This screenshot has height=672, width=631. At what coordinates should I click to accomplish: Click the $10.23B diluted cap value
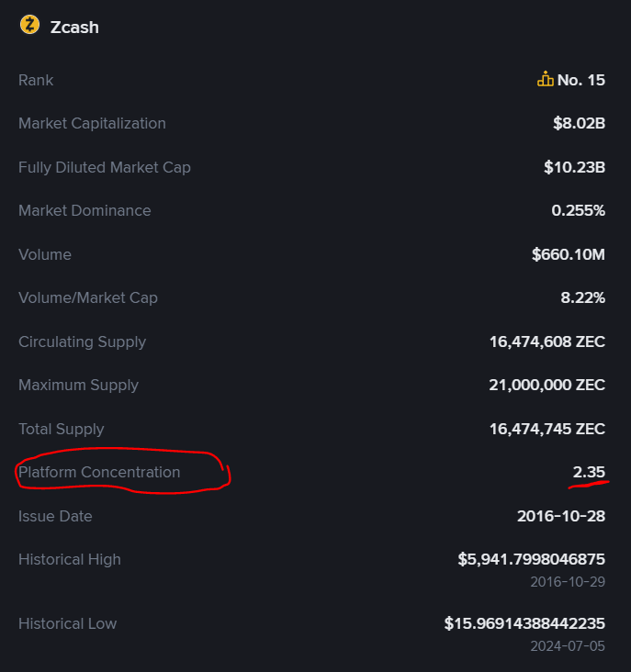[x=574, y=167]
